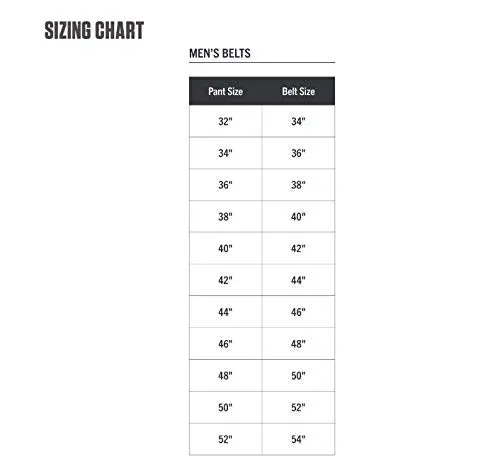
Task: Select the 42" pant size cell
Action: (225, 280)
